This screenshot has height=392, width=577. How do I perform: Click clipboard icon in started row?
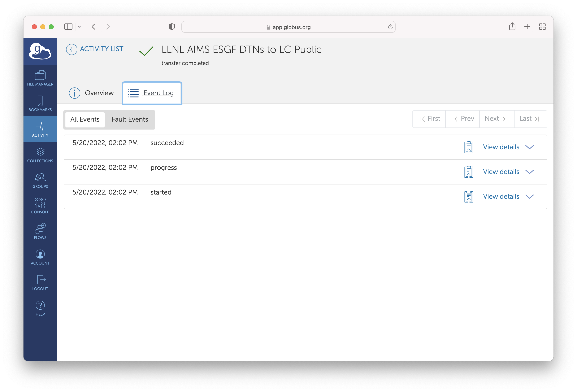click(x=469, y=197)
